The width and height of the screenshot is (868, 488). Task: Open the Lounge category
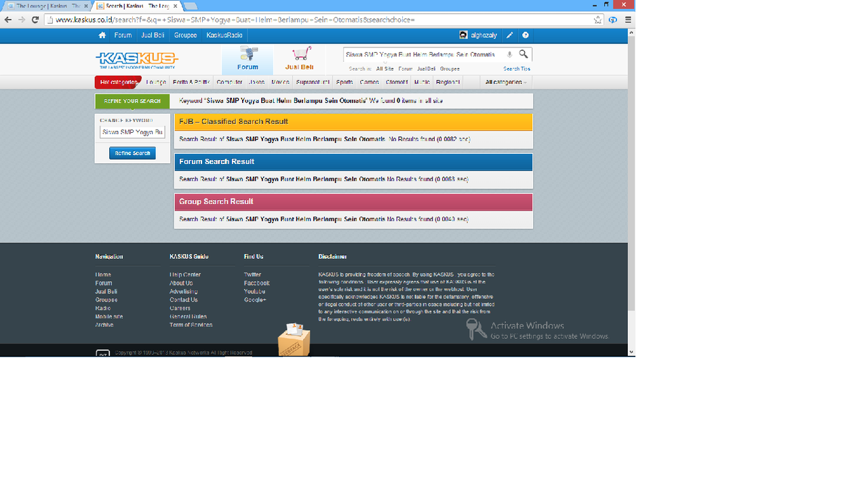point(156,82)
